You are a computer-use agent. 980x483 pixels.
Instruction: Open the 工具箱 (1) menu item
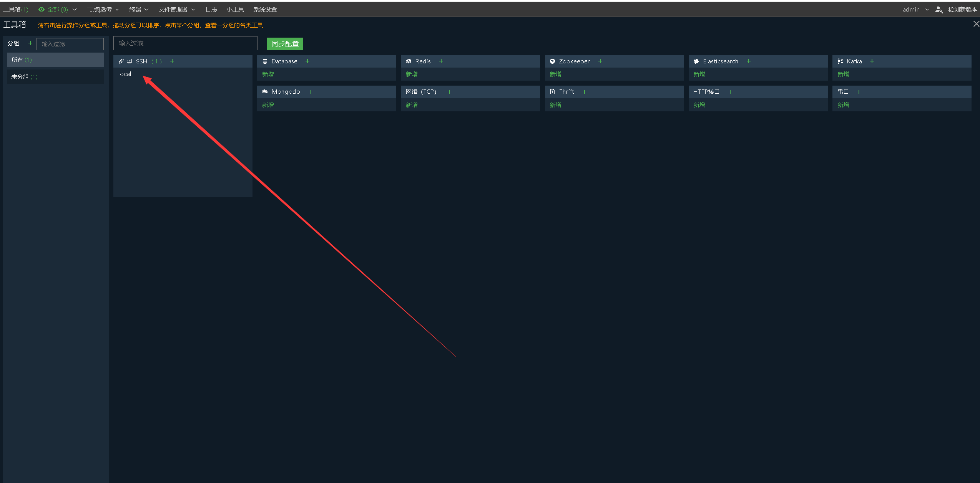click(x=16, y=10)
